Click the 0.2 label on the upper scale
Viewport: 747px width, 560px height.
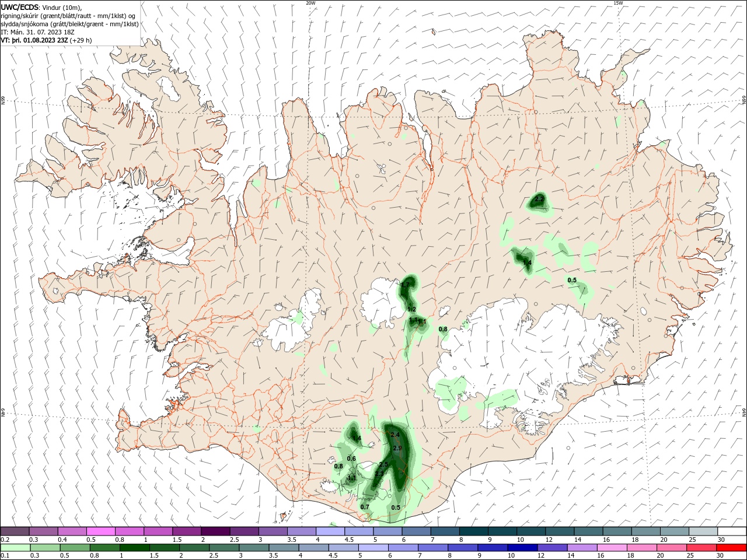point(5,540)
